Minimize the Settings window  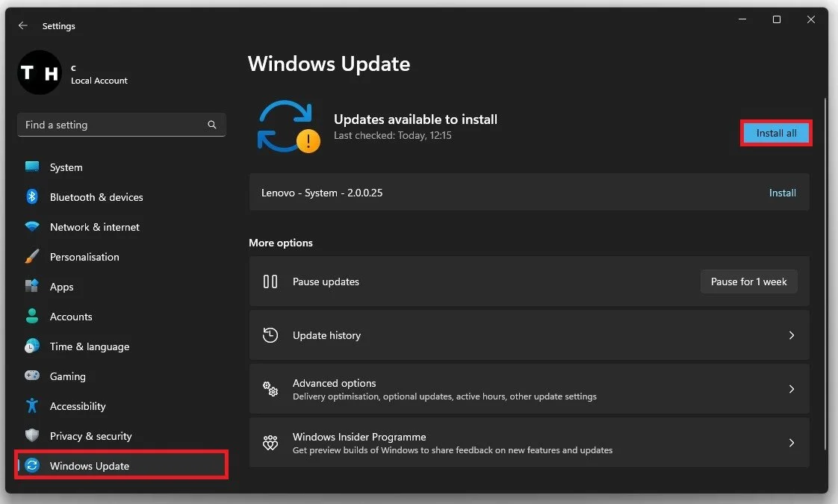(x=742, y=19)
